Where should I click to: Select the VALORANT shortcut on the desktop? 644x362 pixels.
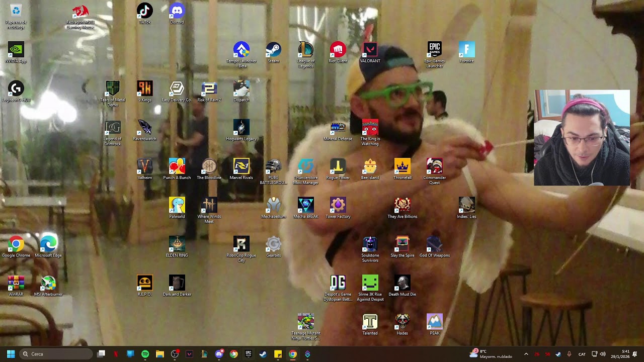click(x=370, y=53)
